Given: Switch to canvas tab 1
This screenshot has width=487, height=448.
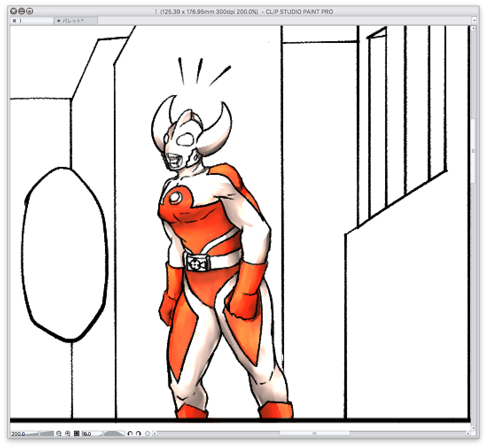Looking at the screenshot, I should pos(31,21).
